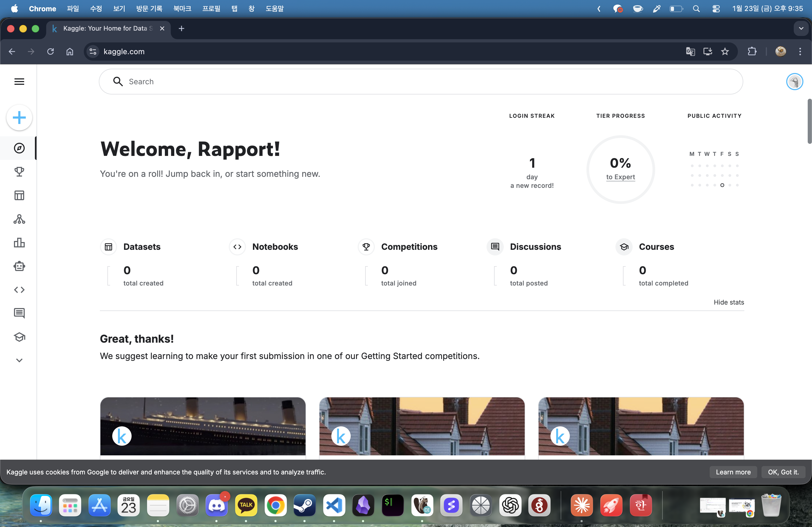
Task: Open the Discussions icon in sidebar
Action: tap(19, 313)
